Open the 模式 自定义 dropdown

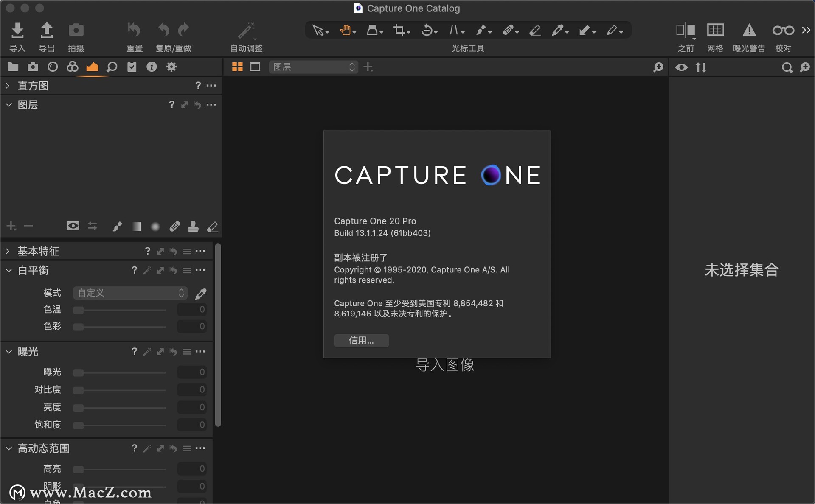[130, 293]
